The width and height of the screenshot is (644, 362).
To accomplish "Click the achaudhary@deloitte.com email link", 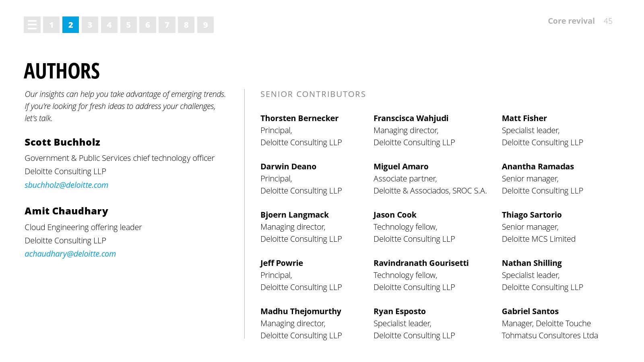I will [70, 254].
